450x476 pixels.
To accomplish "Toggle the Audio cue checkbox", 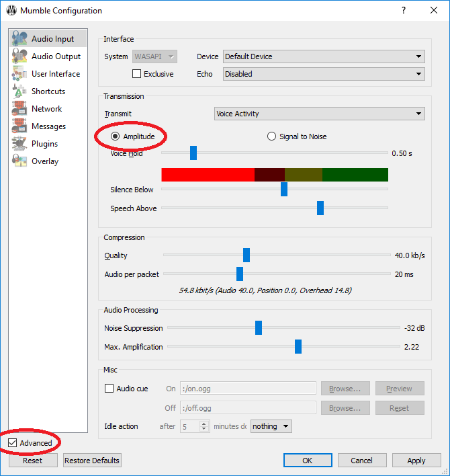I will 109,389.
